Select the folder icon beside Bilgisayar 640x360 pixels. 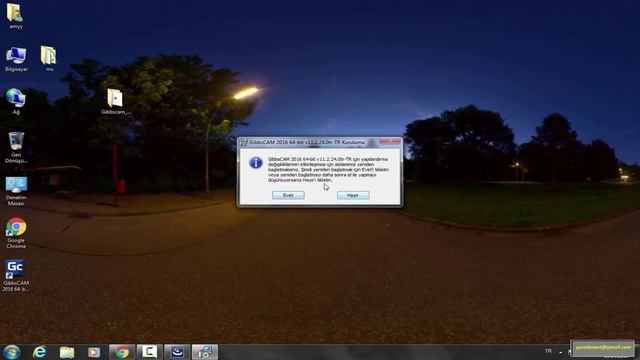(x=49, y=58)
